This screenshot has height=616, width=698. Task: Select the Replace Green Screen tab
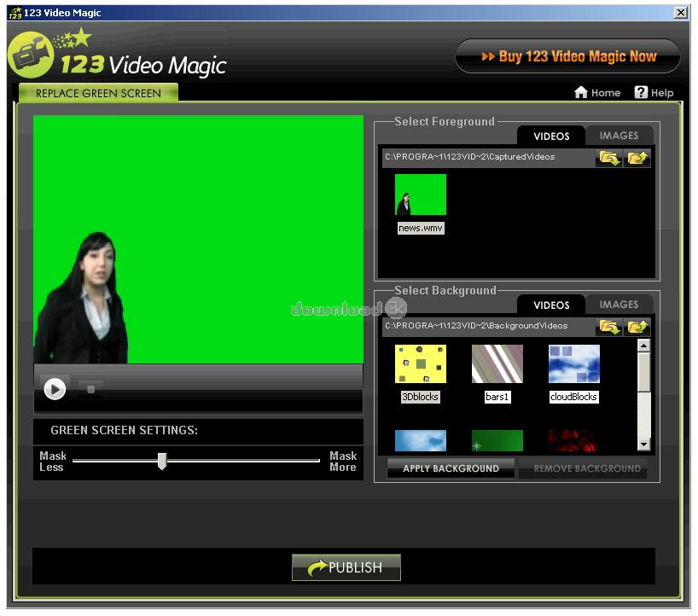coord(98,93)
